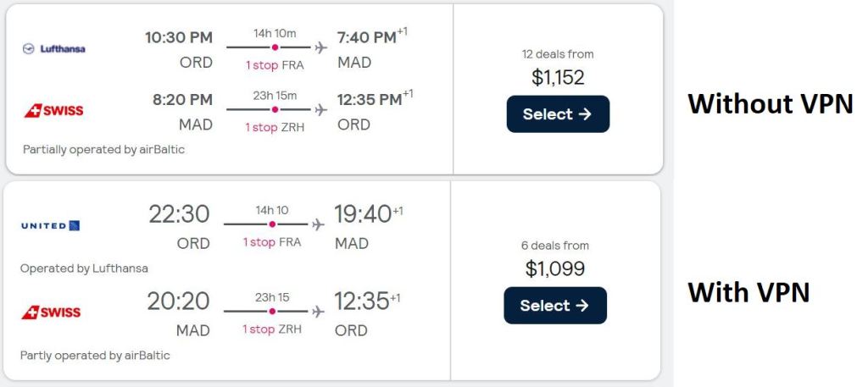Viewport: 868px width, 387px height.
Task: Click the '12 deals from' text
Action: (x=558, y=54)
